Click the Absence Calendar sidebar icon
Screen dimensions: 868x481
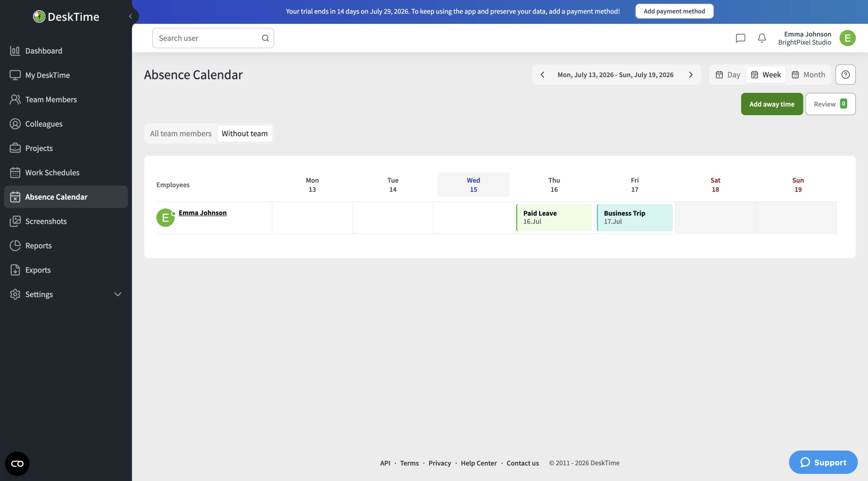pos(15,197)
